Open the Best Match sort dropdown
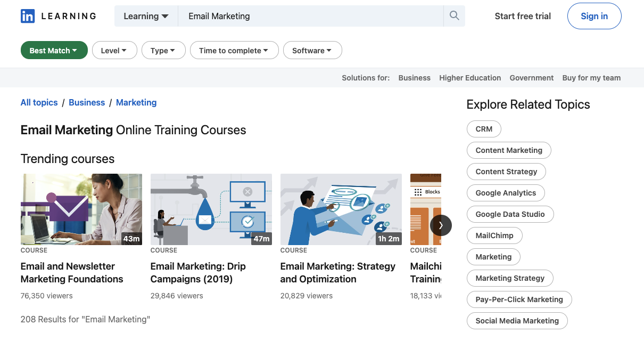Image resolution: width=644 pixels, height=341 pixels. click(x=54, y=50)
